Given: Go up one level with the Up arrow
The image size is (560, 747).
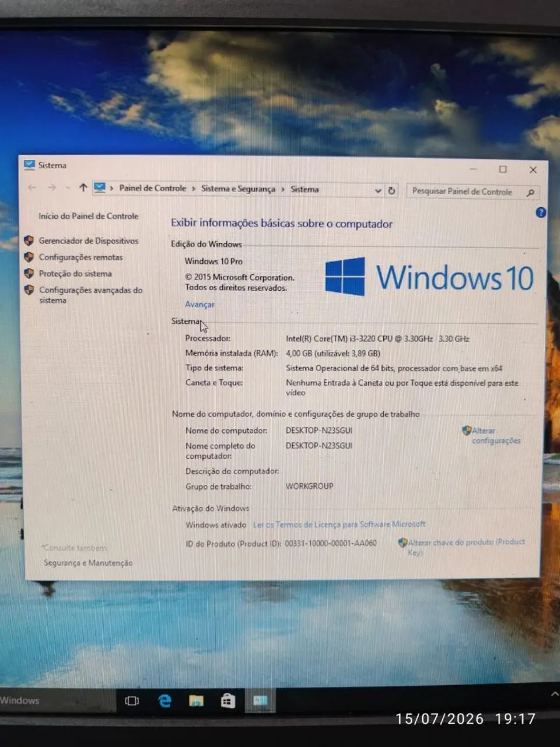Looking at the screenshot, I should [83, 187].
